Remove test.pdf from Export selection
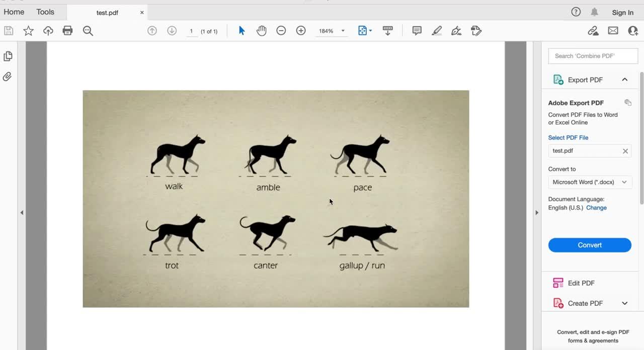The image size is (644, 350). (x=625, y=151)
